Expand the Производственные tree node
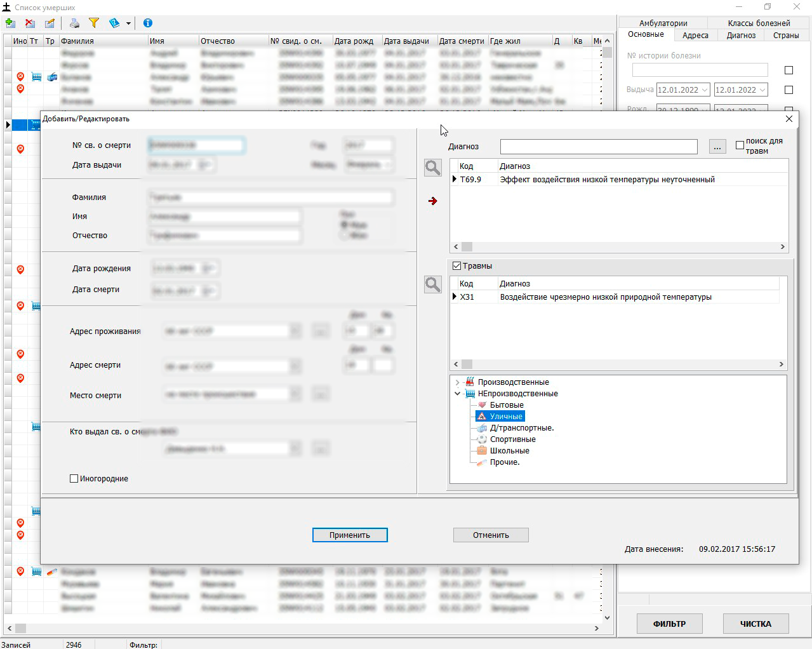812x649 pixels. click(457, 382)
